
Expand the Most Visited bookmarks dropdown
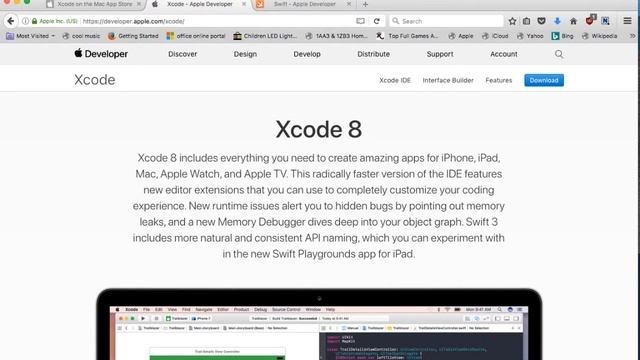[31, 36]
